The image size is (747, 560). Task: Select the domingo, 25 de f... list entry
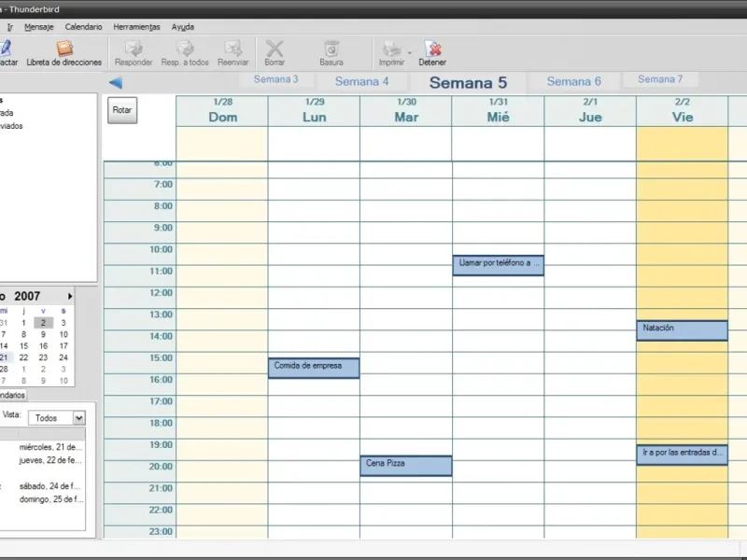point(50,499)
